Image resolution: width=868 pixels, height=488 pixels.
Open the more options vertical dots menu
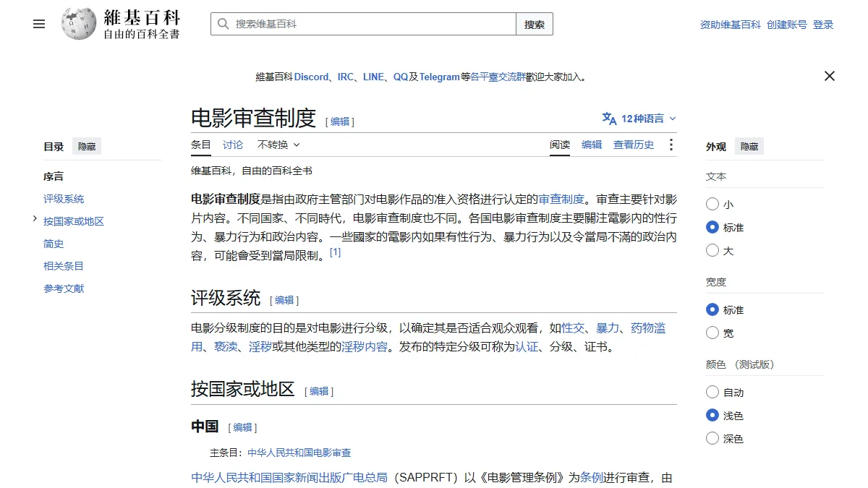(671, 145)
